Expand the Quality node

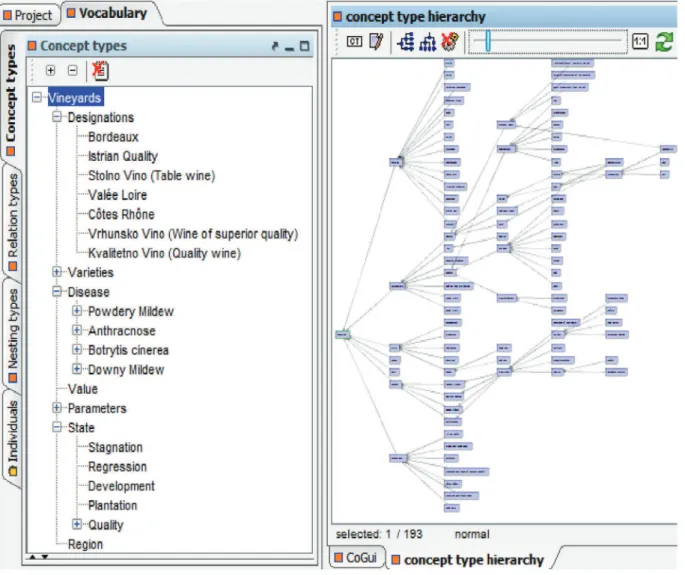pyautogui.click(x=77, y=524)
